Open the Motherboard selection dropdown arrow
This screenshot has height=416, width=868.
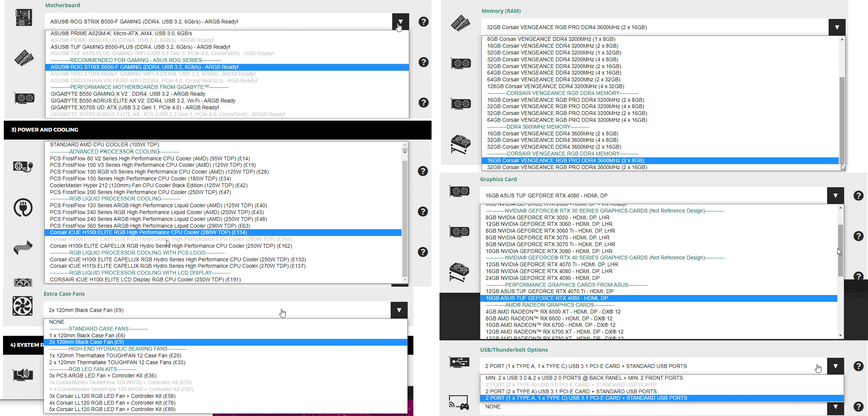[400, 22]
